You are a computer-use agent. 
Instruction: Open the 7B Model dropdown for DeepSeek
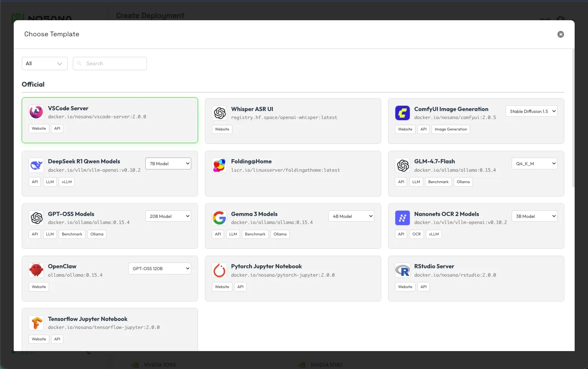pyautogui.click(x=168, y=163)
